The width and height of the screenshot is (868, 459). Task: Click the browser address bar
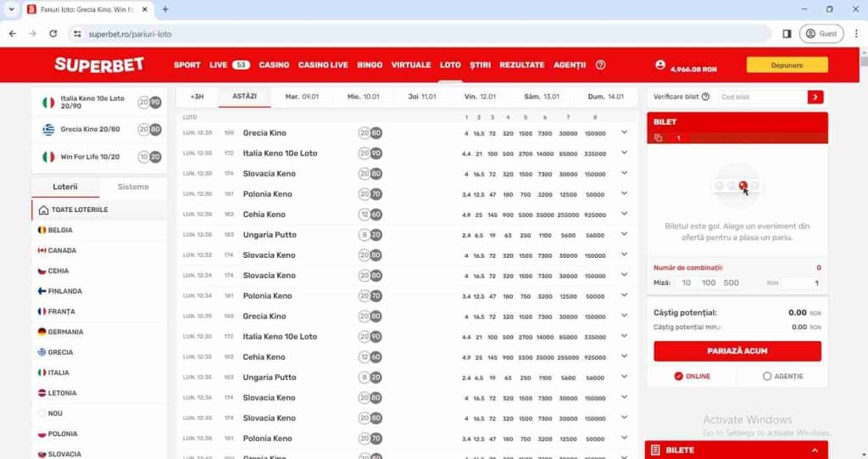click(420, 34)
